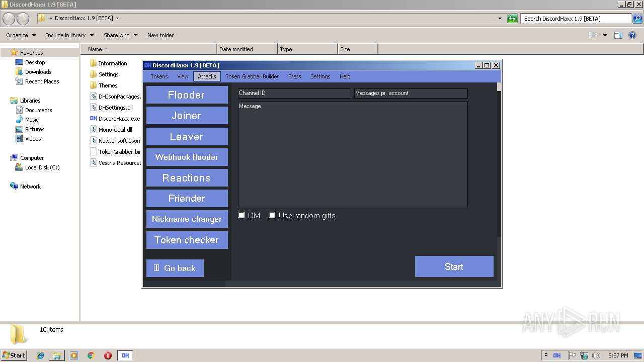644x362 pixels.
Task: Enable the Use random gifts checkbox
Action: (272, 215)
